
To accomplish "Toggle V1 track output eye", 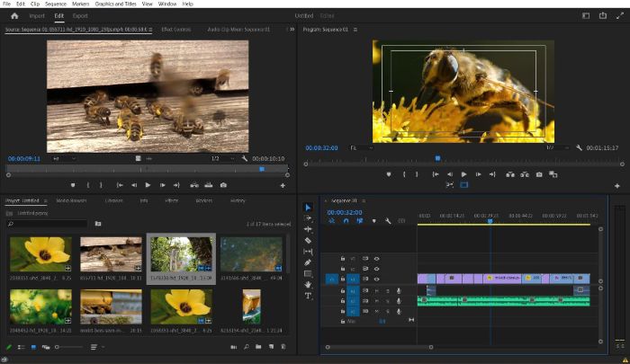I will tap(376, 279).
